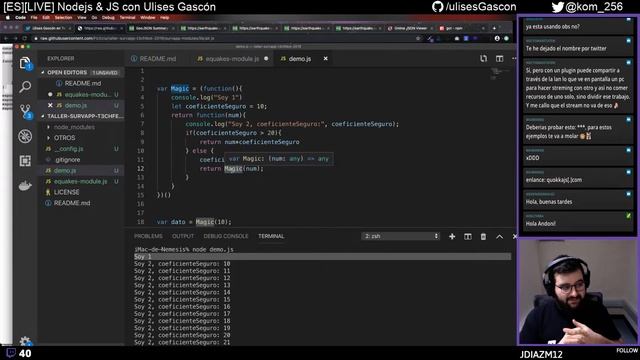Open the Docker view in activity bar
Screen dimensions: 640x360
25,186
